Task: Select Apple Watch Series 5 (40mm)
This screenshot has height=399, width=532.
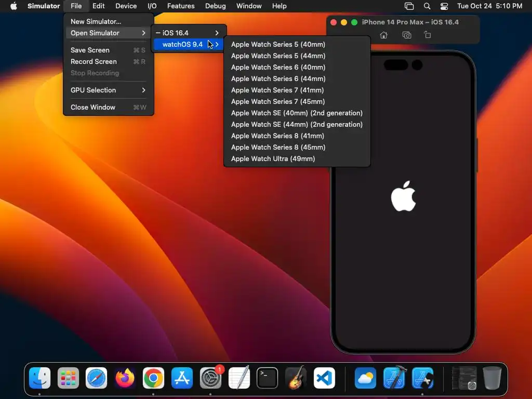Action: (297, 45)
